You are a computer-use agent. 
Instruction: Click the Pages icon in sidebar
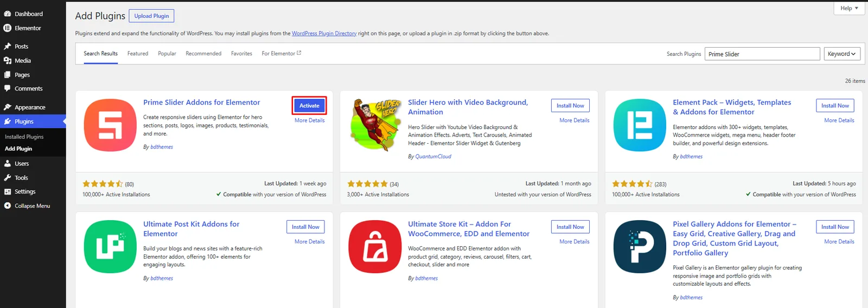8,75
